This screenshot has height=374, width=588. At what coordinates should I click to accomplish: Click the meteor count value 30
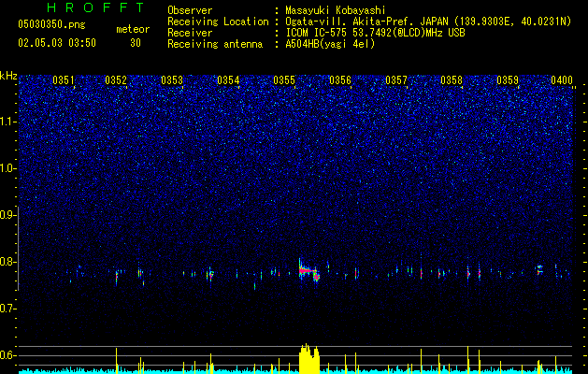pos(136,43)
